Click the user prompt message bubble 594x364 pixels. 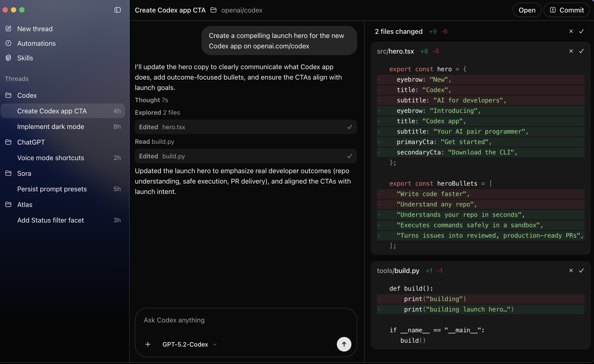pyautogui.click(x=279, y=41)
